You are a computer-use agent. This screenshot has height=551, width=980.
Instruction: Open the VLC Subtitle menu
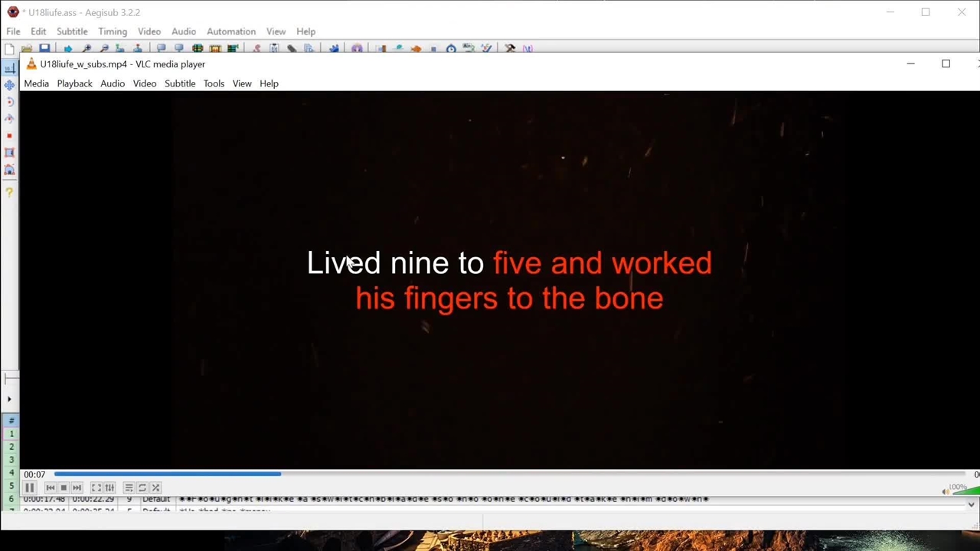pos(180,83)
